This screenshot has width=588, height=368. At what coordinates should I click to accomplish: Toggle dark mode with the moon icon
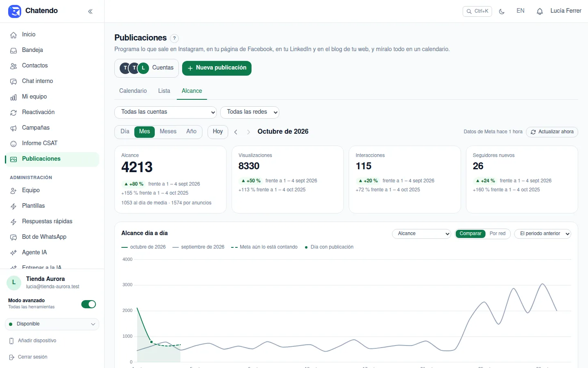pos(502,11)
